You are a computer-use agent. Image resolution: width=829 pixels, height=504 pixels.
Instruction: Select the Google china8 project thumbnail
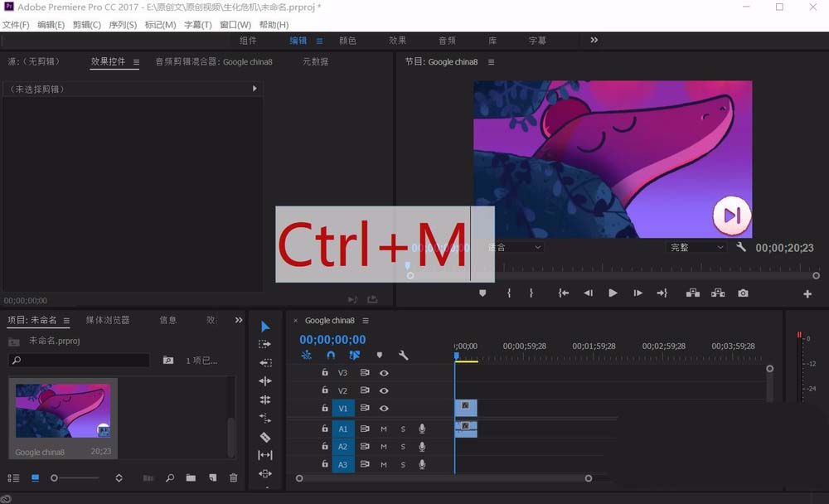coord(63,411)
